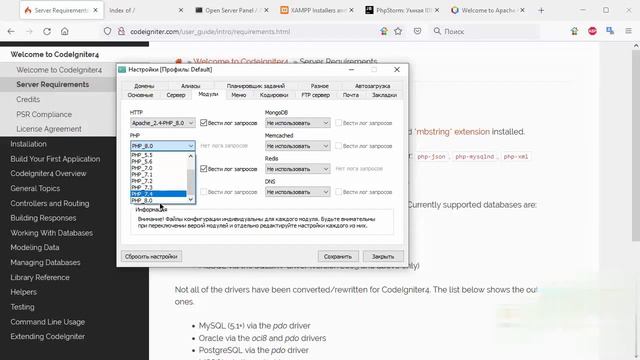640x360 pixels.
Task: Click the Сбросить настройки button
Action: [151, 257]
